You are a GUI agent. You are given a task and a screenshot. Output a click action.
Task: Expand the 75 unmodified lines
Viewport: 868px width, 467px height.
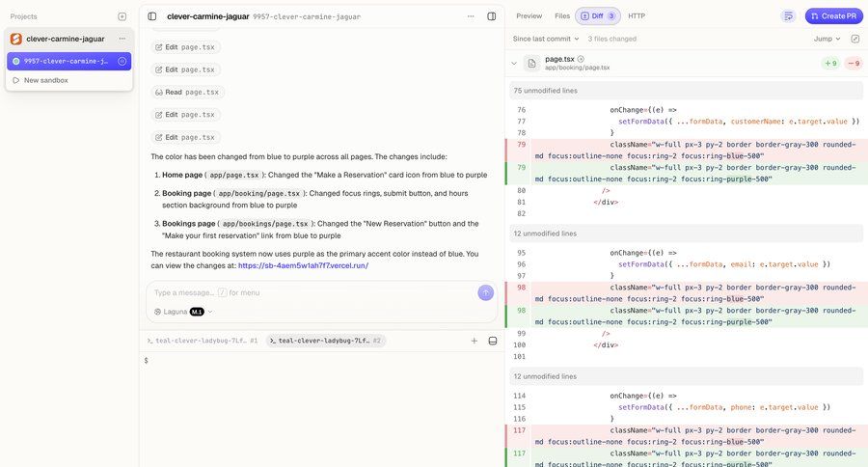pos(686,91)
